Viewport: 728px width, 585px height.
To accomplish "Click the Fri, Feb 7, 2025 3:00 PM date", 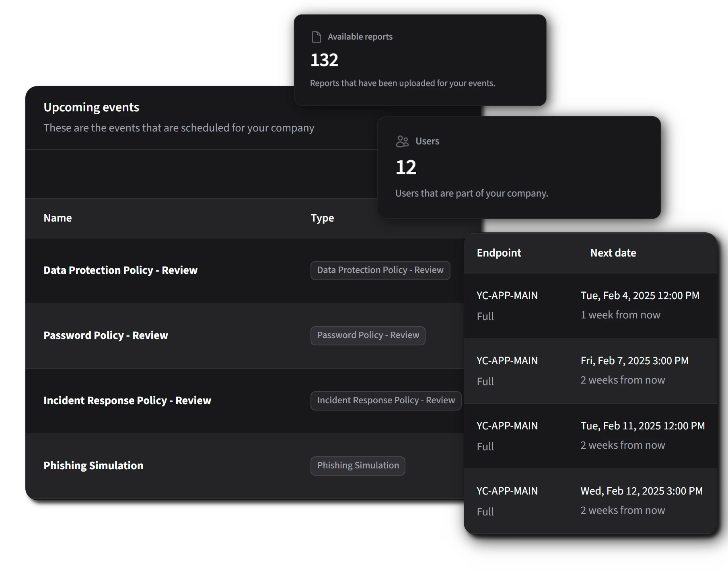I will click(x=634, y=361).
